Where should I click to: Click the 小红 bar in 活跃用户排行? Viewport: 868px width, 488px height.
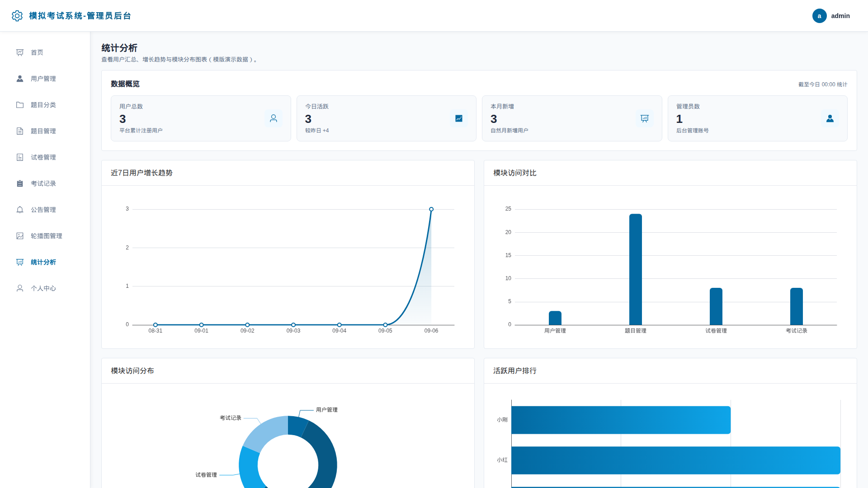[676, 460]
